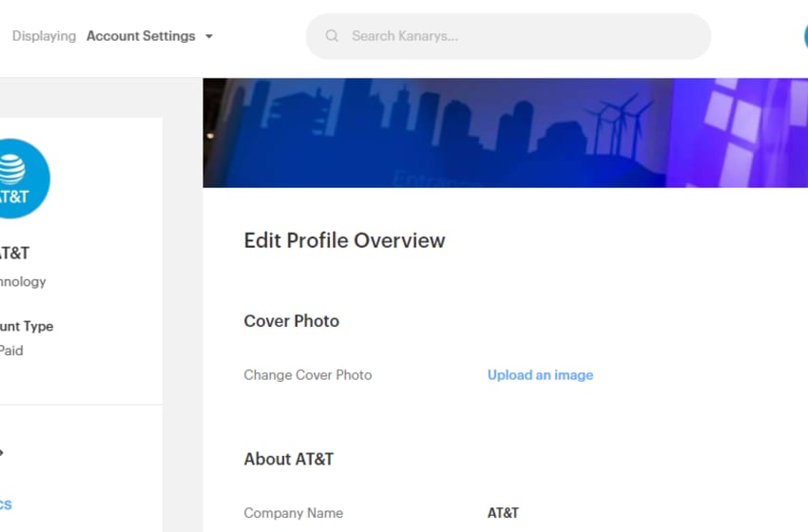
Task: Click the city skyline cover photo
Action: [x=505, y=133]
